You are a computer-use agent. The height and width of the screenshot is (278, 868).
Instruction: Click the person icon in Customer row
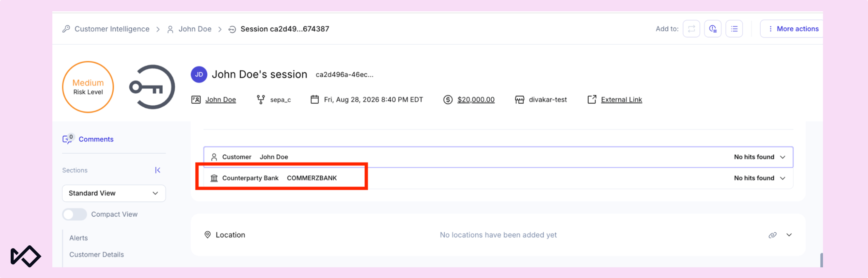tap(214, 157)
